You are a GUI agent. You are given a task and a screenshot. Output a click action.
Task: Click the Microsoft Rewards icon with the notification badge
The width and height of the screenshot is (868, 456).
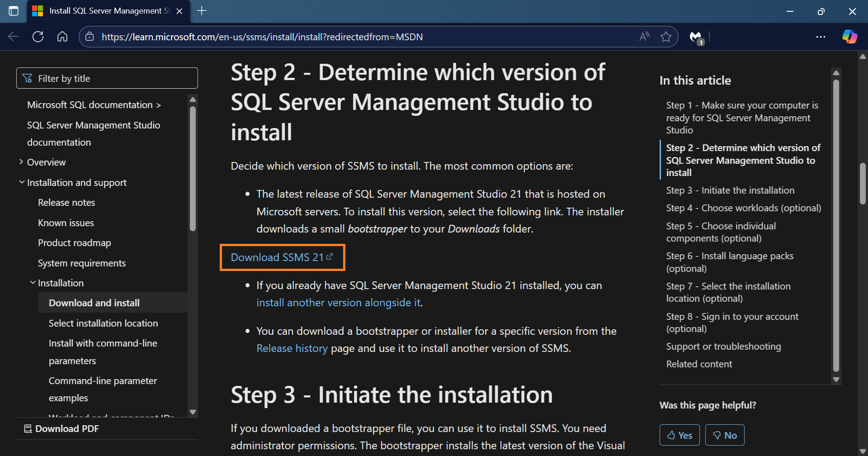click(x=696, y=37)
